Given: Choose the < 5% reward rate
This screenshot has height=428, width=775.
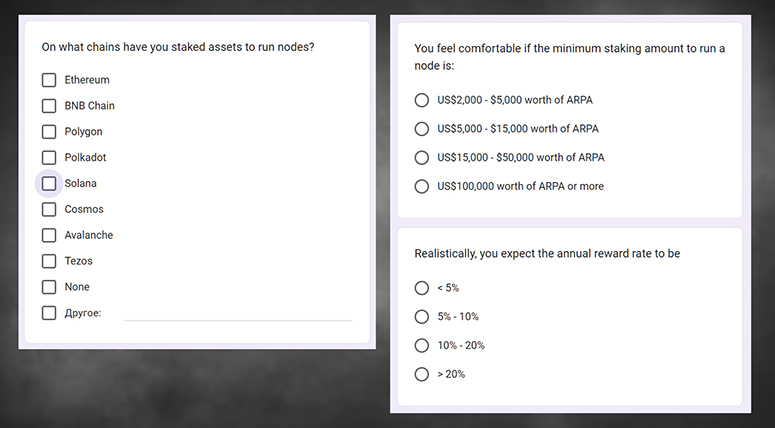Looking at the screenshot, I should 421,288.
